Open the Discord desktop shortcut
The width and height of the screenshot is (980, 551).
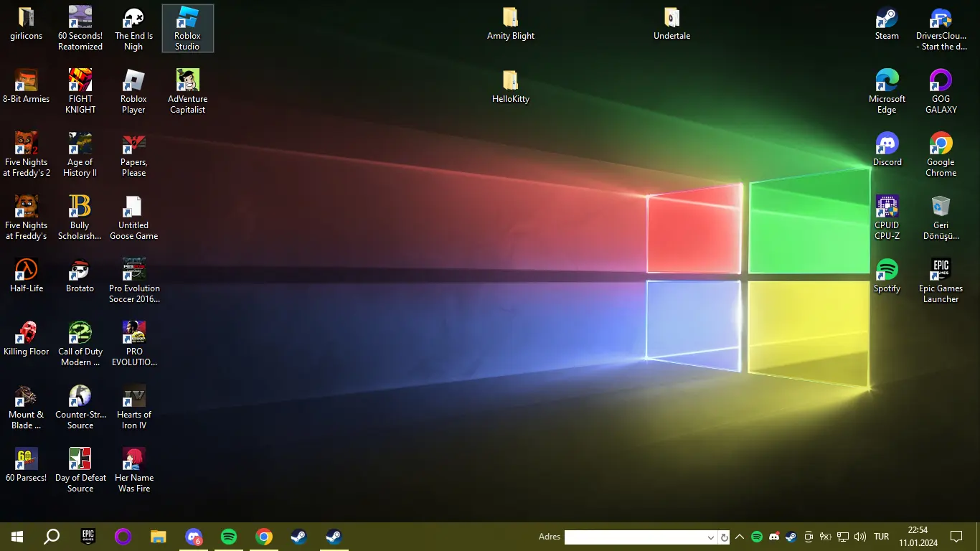click(x=887, y=150)
